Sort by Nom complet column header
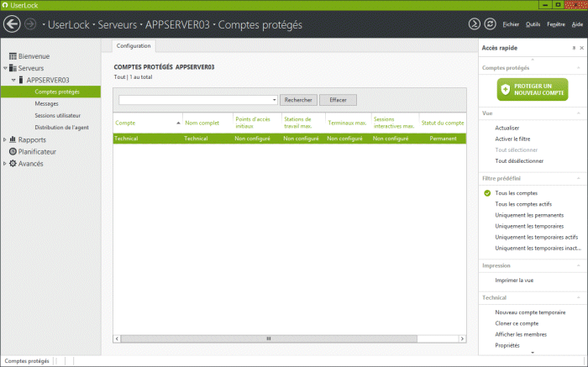The height and width of the screenshot is (367, 588). pyautogui.click(x=207, y=123)
